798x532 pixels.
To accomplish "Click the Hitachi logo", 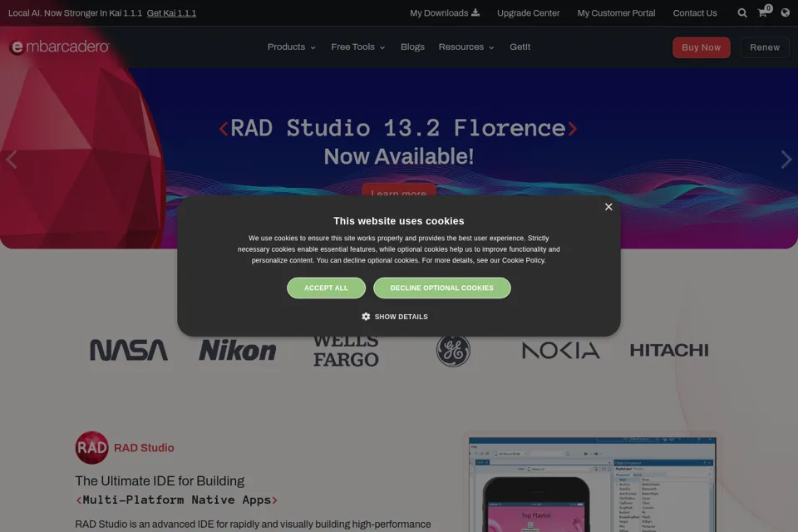I will (668, 350).
